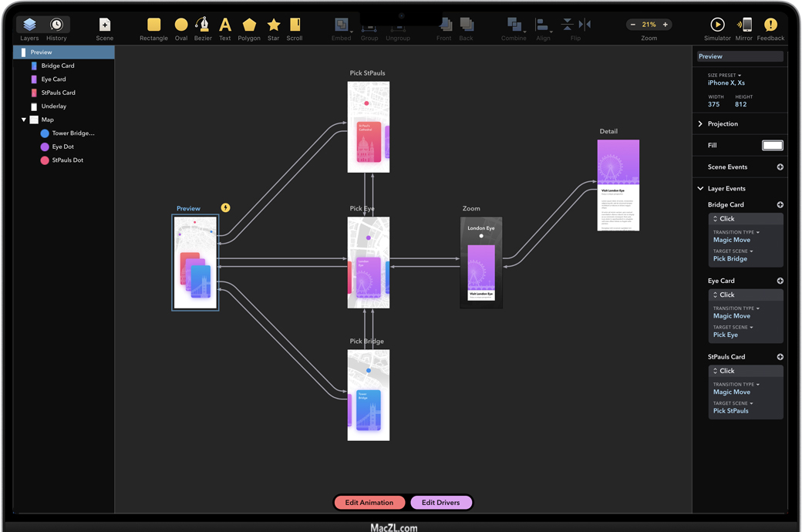Open Bridge Card transition type dropdown
Image resolution: width=802 pixels, height=532 pixels.
(x=736, y=232)
